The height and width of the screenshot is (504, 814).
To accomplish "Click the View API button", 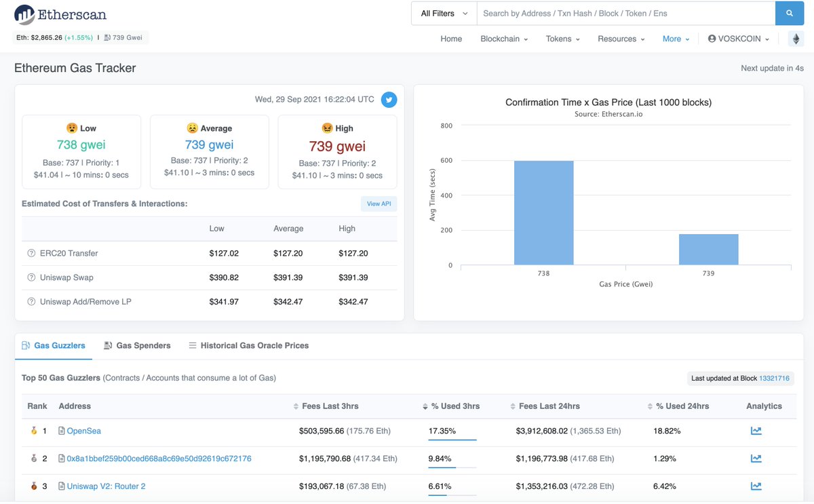I will pos(379,203).
